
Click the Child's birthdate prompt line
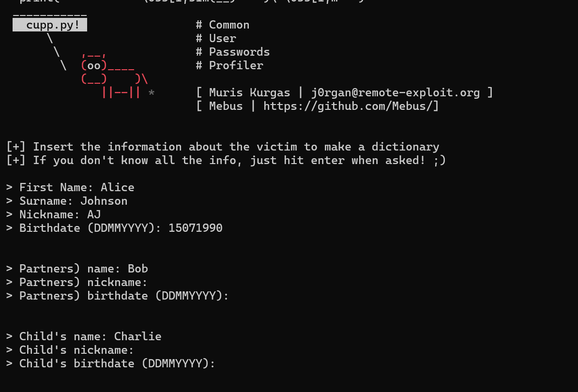tap(110, 363)
